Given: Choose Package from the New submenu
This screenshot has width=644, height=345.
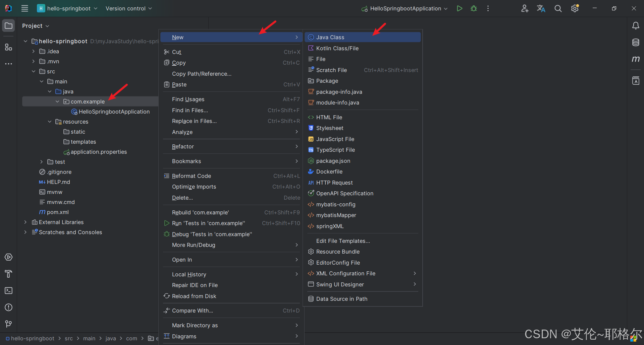Looking at the screenshot, I should (x=363, y=81).
